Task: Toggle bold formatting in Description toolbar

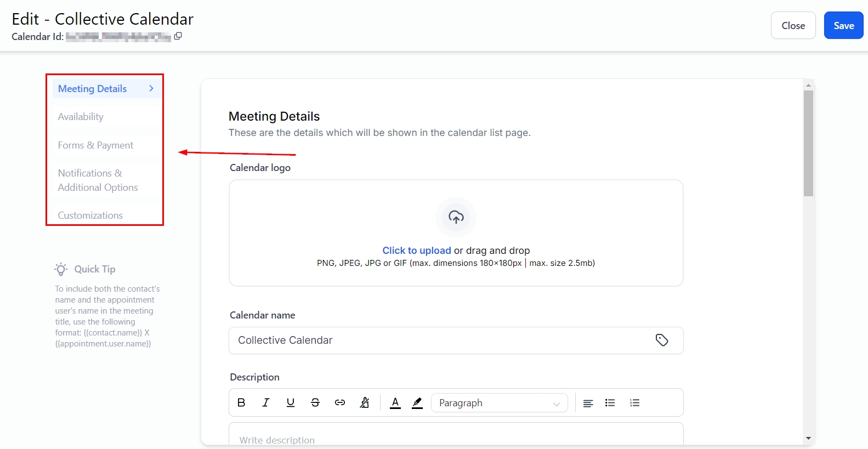Action: [x=241, y=402]
